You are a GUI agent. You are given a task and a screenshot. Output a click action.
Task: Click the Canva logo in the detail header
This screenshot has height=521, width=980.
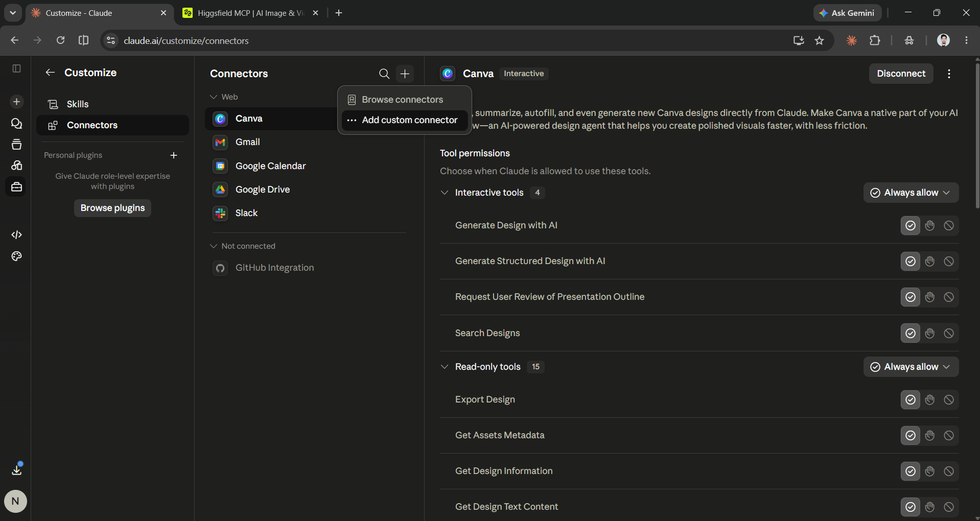448,74
